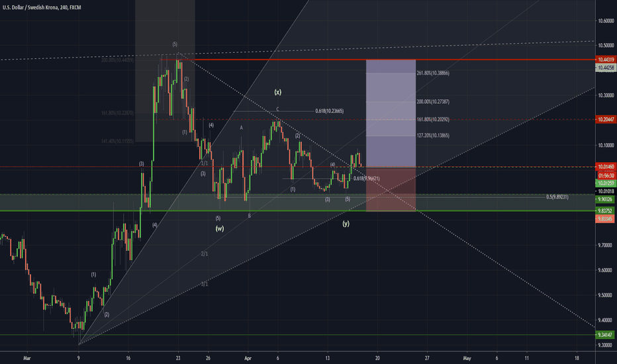Viewport: 617px width, 364px height.
Task: Select the red stop-loss zone of the position
Action: pos(391,189)
